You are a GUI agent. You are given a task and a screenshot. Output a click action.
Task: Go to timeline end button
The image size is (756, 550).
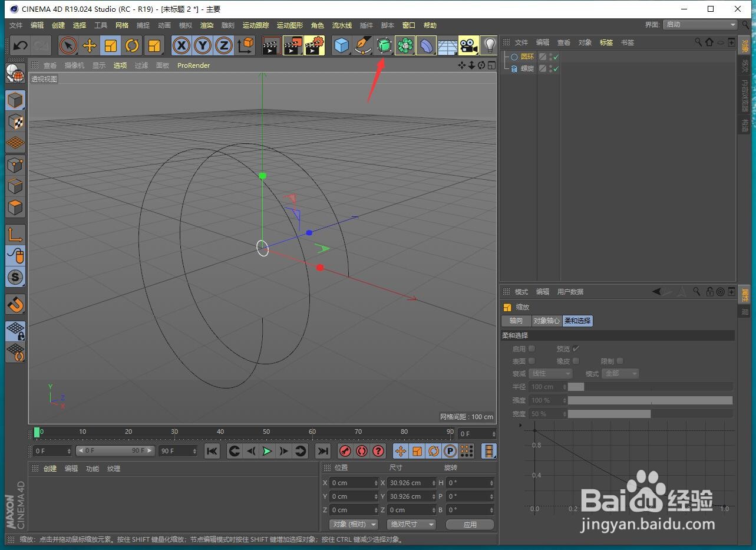322,451
